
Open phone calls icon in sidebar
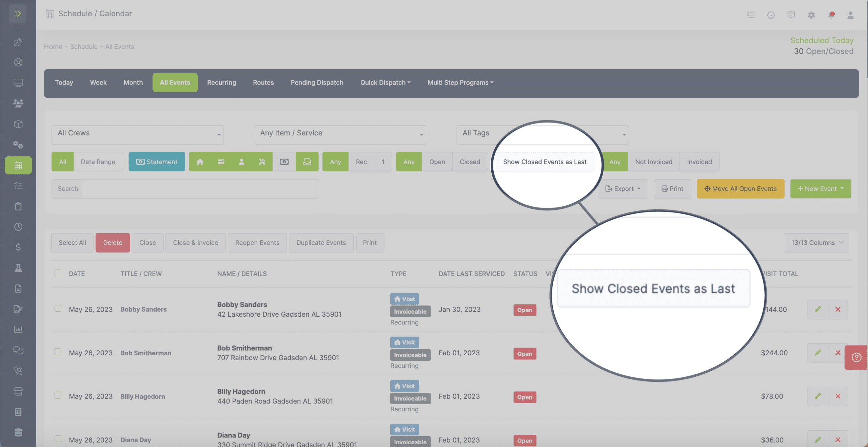click(x=18, y=371)
